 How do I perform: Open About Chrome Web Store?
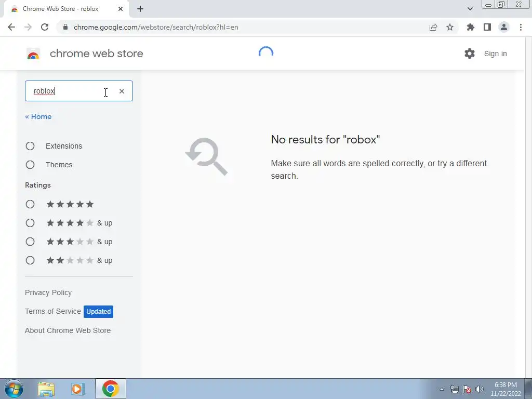(x=68, y=330)
